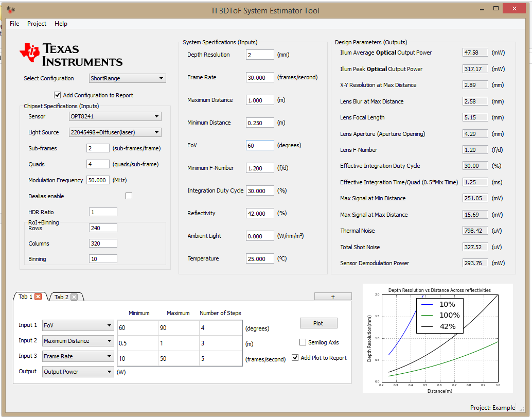Open the Select Configuration dropdown
This screenshot has width=532, height=417.
tap(128, 78)
